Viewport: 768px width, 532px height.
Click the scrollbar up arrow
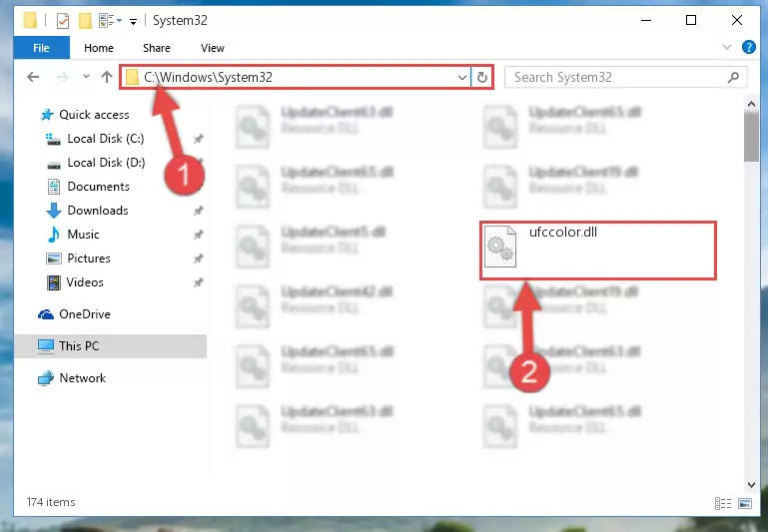751,103
